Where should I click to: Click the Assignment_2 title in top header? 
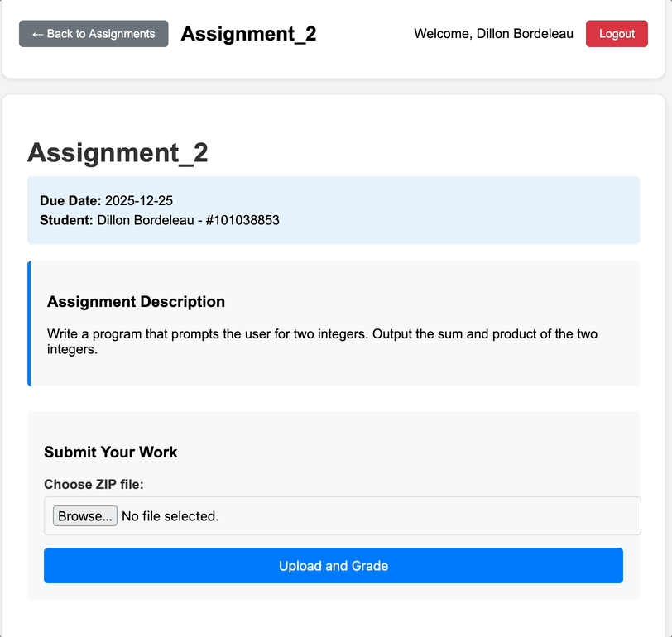pyautogui.click(x=248, y=34)
